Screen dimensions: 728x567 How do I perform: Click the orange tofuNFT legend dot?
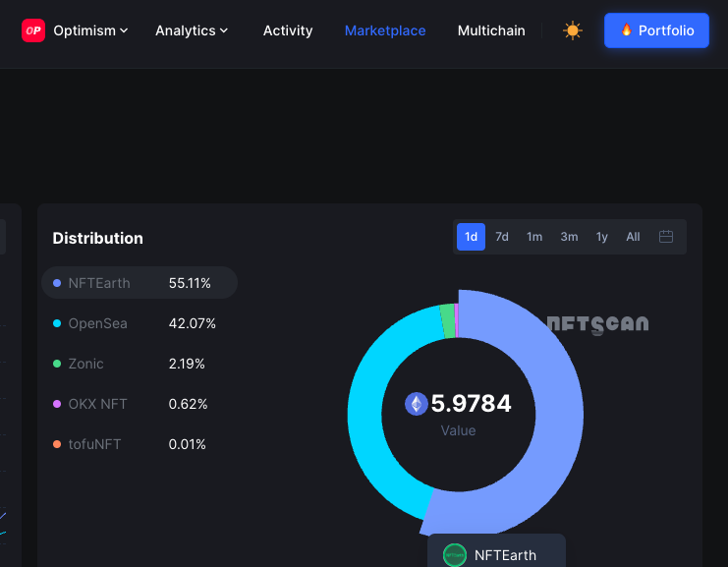(57, 444)
